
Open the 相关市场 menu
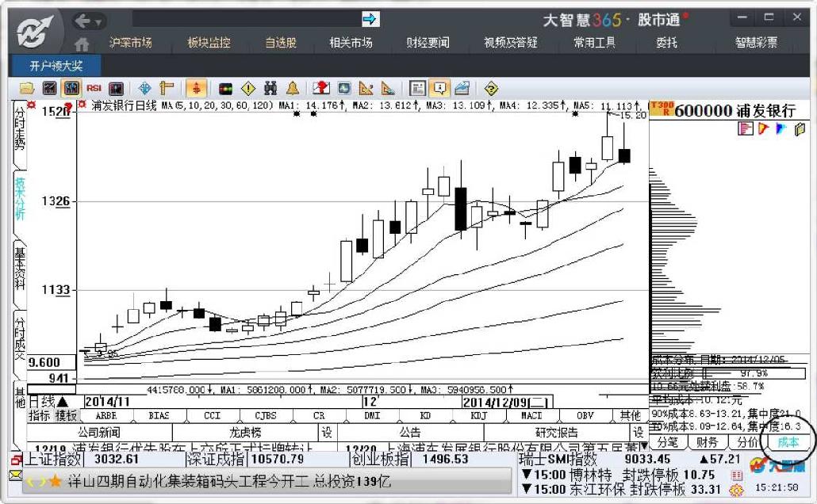[351, 42]
